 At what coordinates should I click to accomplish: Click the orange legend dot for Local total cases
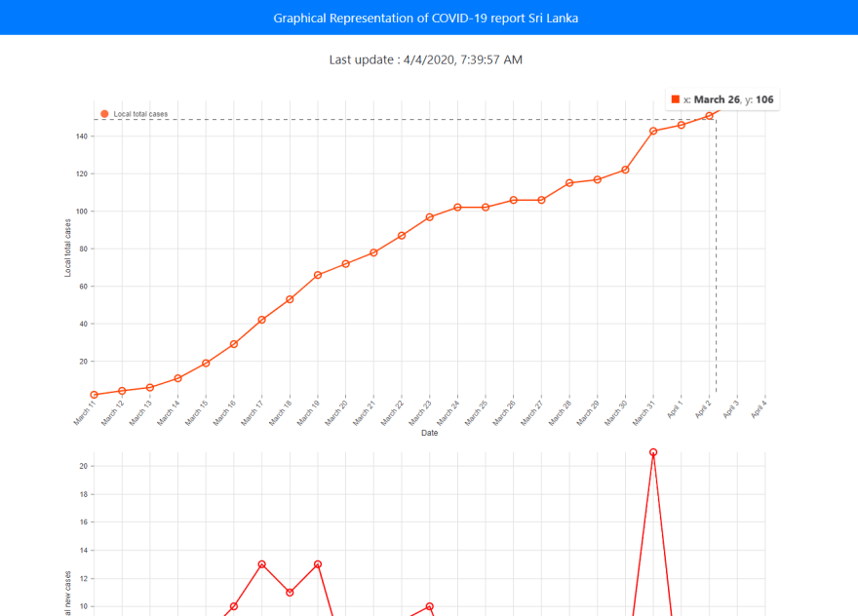[104, 114]
